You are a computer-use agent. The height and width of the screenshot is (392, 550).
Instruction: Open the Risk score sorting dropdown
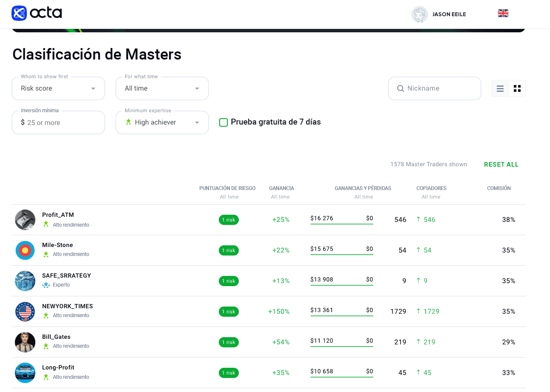tap(58, 88)
